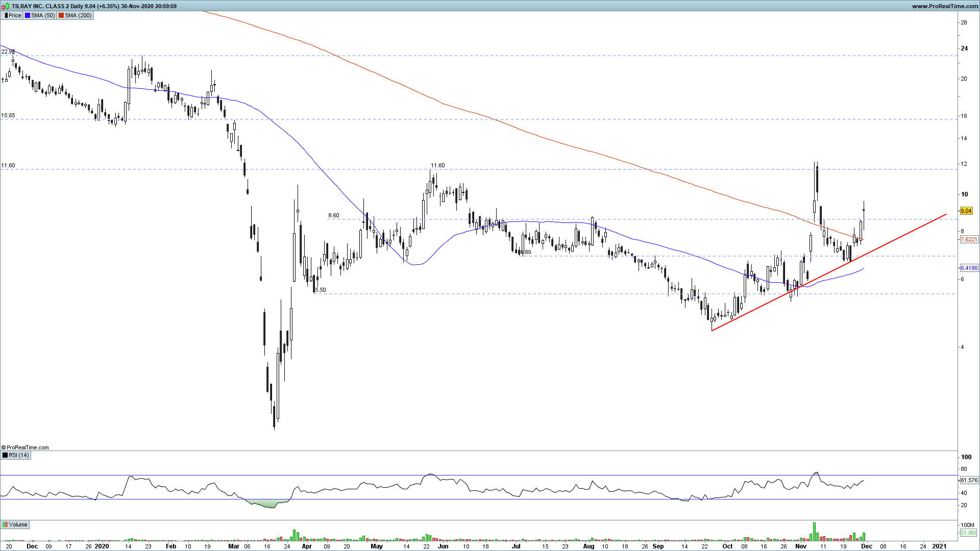
Task: Click the black Price legend swatch
Action: (x=5, y=15)
